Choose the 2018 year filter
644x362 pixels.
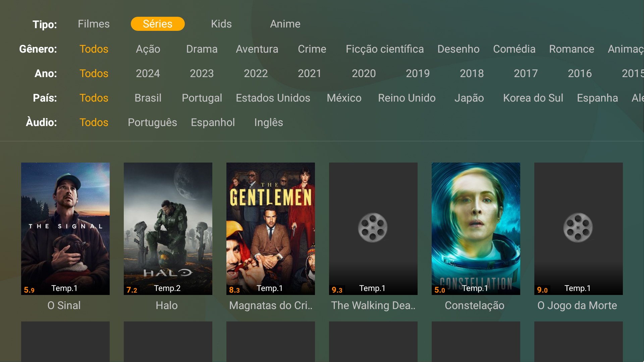click(472, 73)
